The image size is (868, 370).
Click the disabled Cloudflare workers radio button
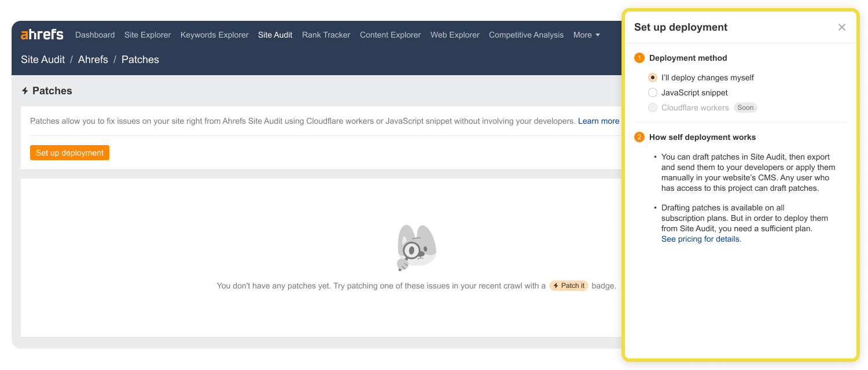click(653, 108)
